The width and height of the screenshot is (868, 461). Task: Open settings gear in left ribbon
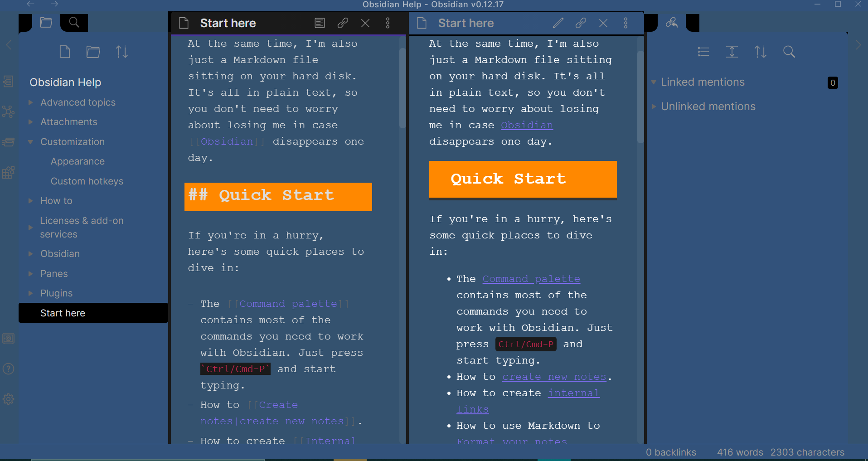click(8, 399)
